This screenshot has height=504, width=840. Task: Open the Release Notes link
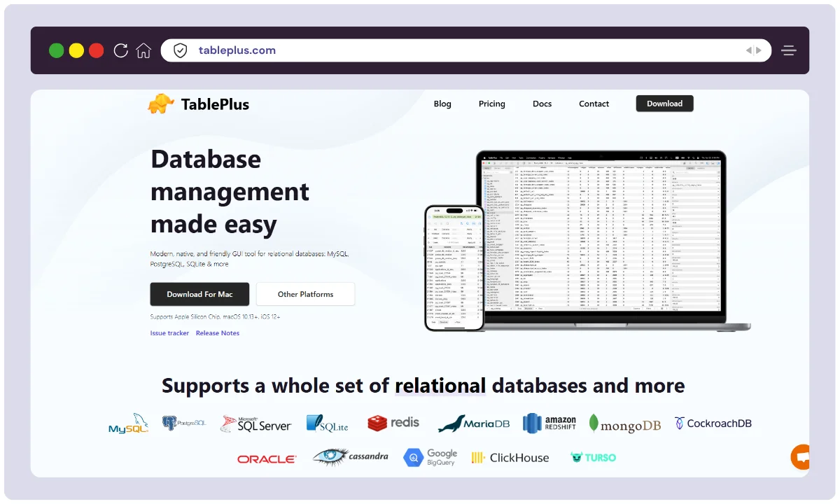click(x=218, y=333)
